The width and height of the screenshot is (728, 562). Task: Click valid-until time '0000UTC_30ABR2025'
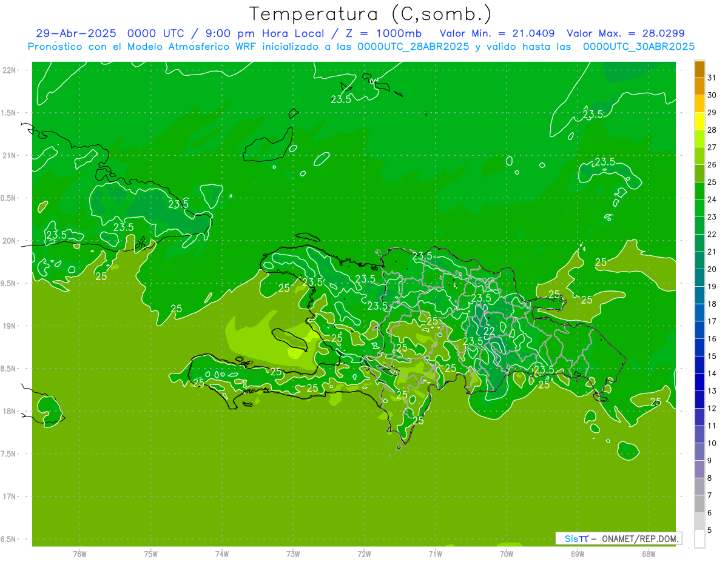(x=639, y=47)
